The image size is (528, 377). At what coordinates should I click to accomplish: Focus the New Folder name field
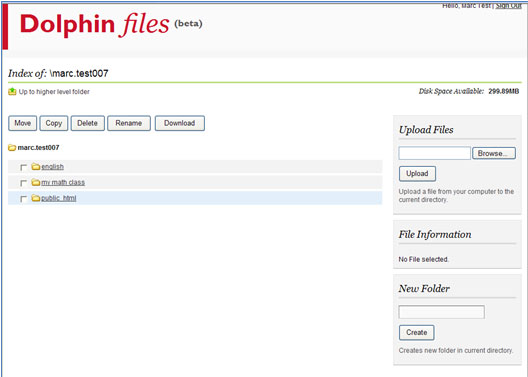(441, 312)
